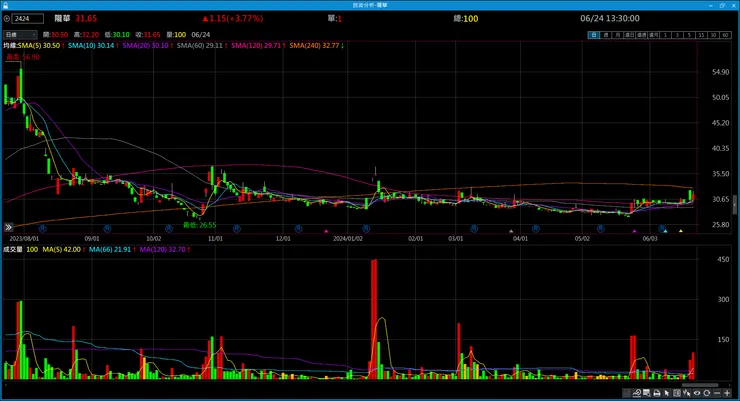Click the dim list icon at the start of the bottom toolbar
This screenshot has width=740, height=401.
pyautogui.click(x=626, y=393)
